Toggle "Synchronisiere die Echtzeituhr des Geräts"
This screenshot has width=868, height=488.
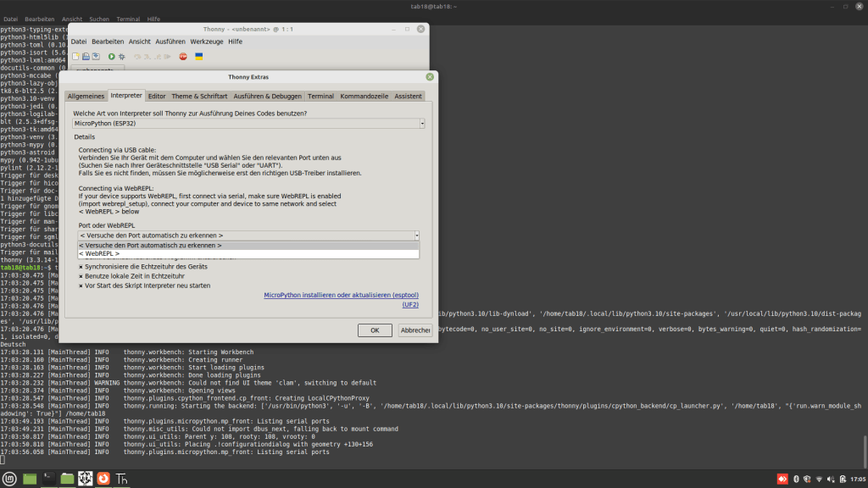click(x=81, y=266)
